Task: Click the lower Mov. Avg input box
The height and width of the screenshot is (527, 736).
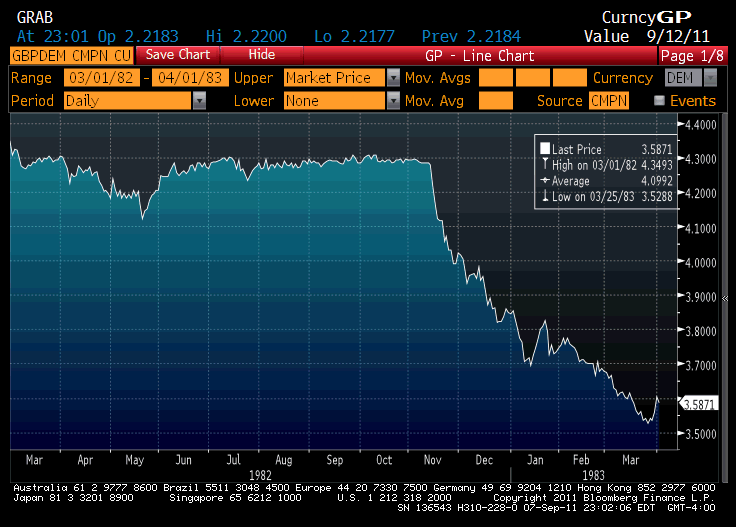Action: [495, 100]
